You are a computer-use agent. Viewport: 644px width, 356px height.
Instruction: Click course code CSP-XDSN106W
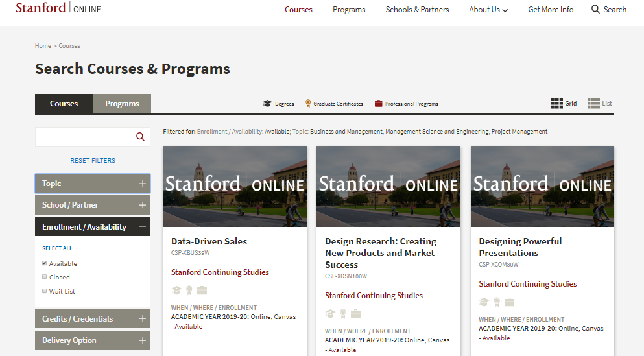(346, 276)
